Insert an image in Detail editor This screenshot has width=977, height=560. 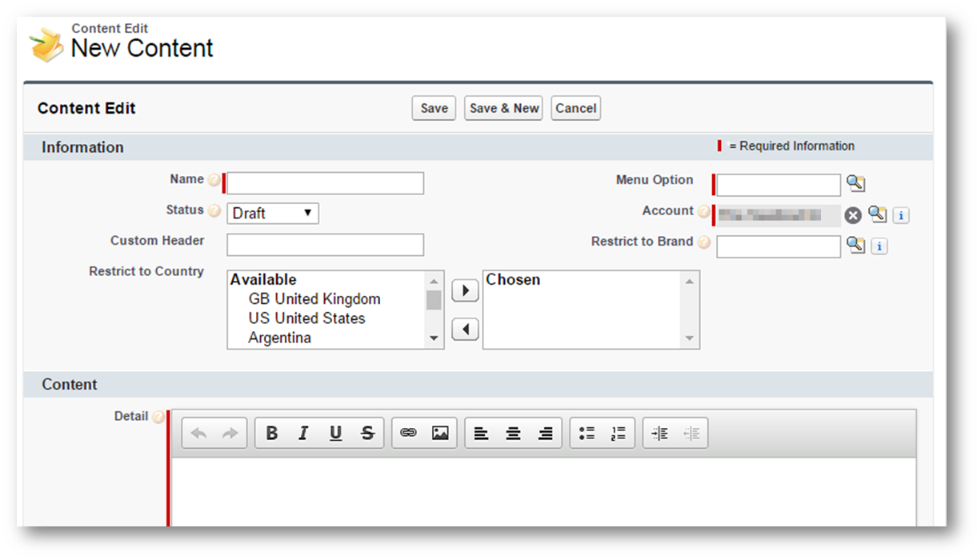(440, 434)
